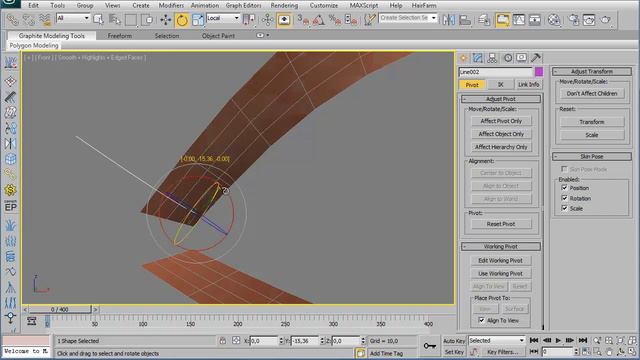640x360 pixels.
Task: Click the Don't Affect Children button
Action: [592, 93]
